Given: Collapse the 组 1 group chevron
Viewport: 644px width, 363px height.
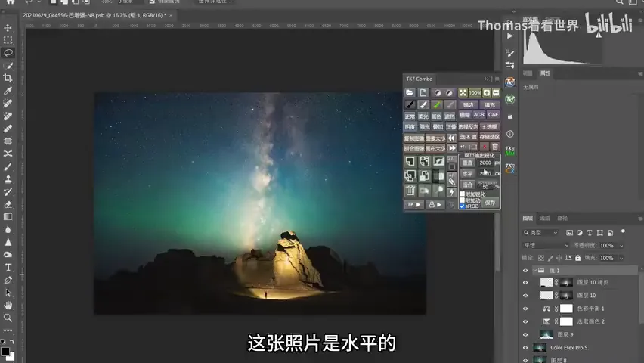Looking at the screenshot, I should click(x=534, y=271).
